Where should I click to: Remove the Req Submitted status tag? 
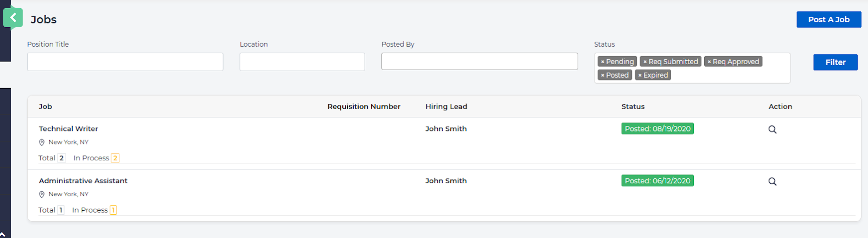click(645, 62)
